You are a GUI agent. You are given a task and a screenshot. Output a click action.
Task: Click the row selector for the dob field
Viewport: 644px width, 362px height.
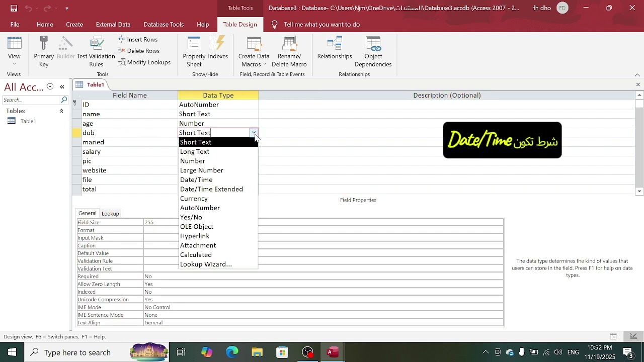click(76, 133)
